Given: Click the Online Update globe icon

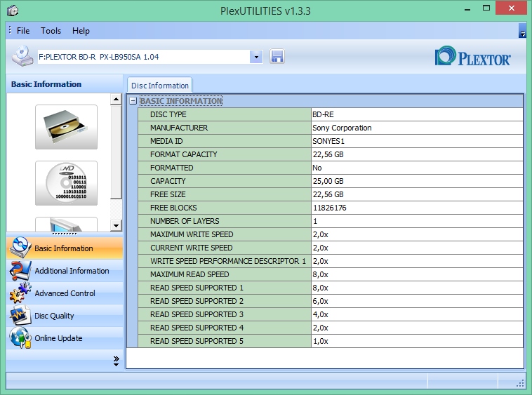Looking at the screenshot, I should point(20,337).
